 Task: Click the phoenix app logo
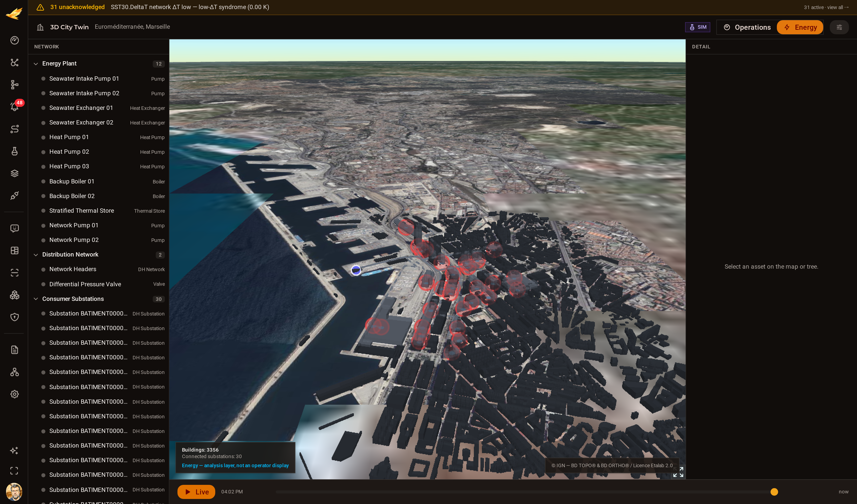(x=14, y=14)
